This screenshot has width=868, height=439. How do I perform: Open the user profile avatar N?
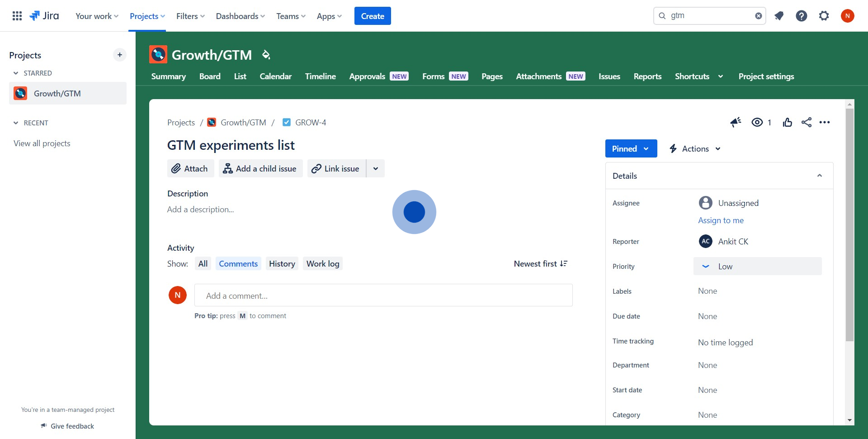(848, 16)
